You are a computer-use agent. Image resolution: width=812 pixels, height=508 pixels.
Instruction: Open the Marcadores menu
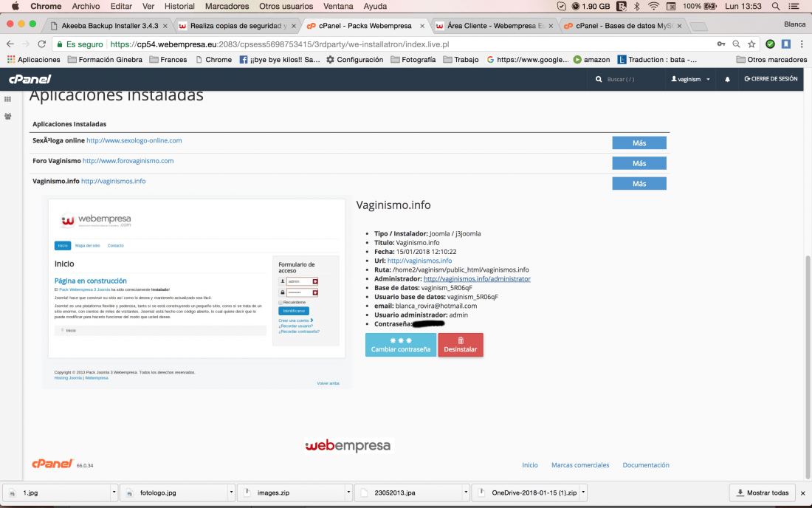point(227,6)
